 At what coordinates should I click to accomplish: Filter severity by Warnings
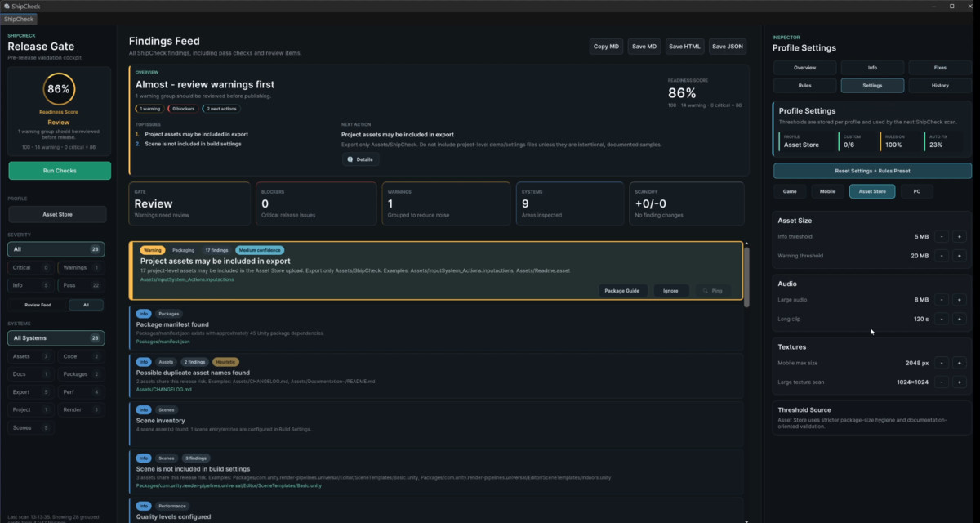[x=82, y=267]
